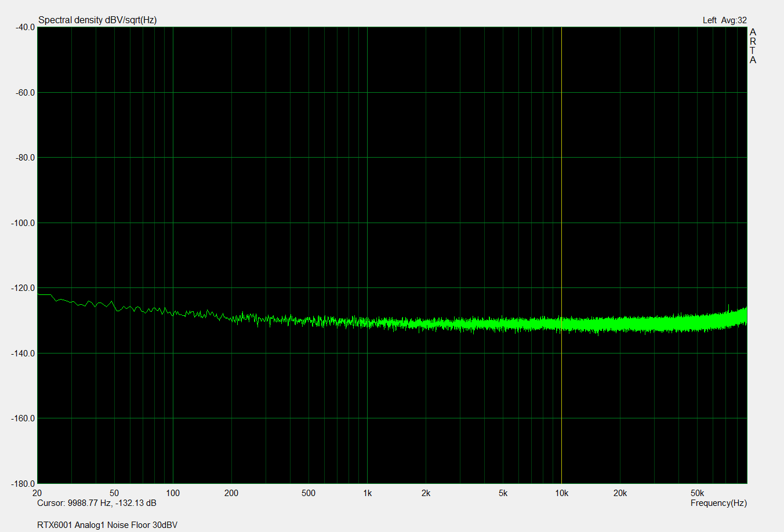Click the '50k' frequency axis label
Screen dimensions: 784x532
tap(697, 493)
